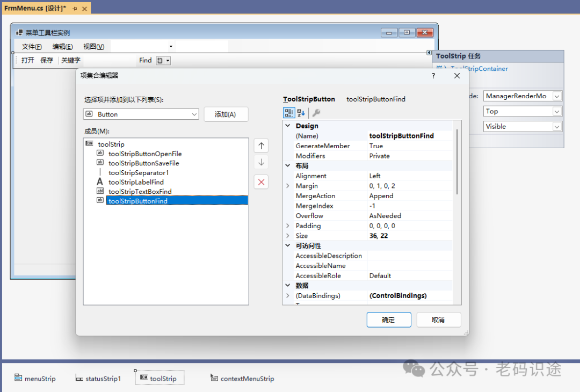Select menuStrip component in tray
Viewport: 580px width, 392px height.
(35, 379)
